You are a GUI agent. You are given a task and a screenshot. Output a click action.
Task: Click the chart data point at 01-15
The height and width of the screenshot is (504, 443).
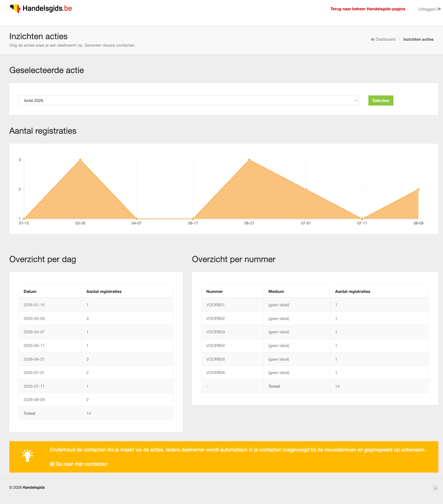coord(24,219)
